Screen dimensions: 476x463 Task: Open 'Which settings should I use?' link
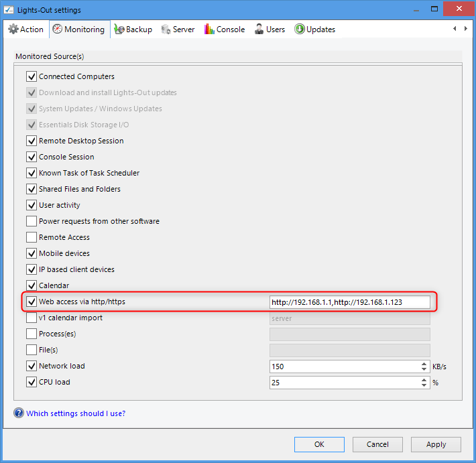[x=76, y=413]
